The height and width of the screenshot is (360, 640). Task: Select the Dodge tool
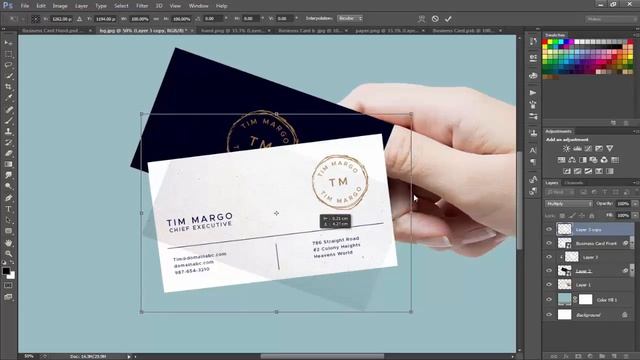click(8, 187)
